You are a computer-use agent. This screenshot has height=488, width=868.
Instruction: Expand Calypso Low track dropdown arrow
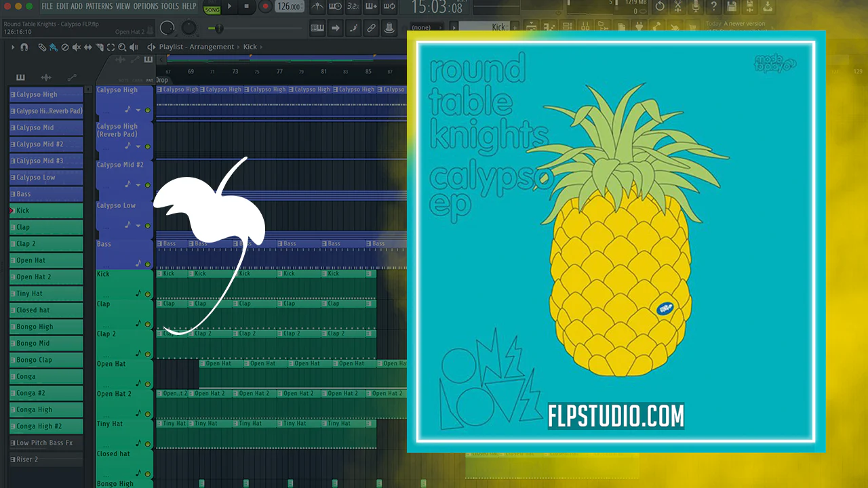tap(138, 226)
